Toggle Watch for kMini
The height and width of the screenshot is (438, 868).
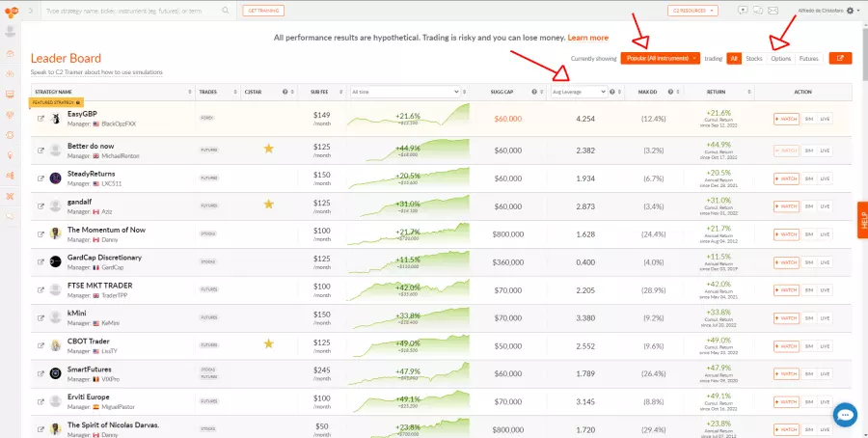pos(786,317)
